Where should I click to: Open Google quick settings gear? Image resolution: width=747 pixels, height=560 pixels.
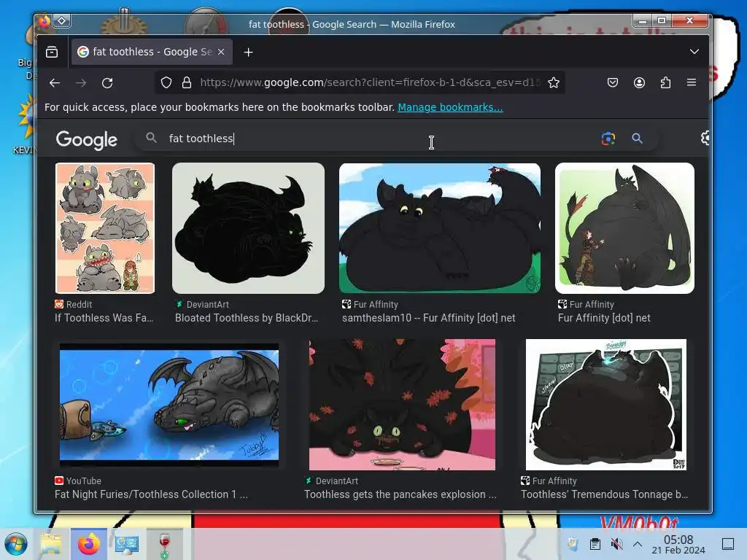point(705,138)
